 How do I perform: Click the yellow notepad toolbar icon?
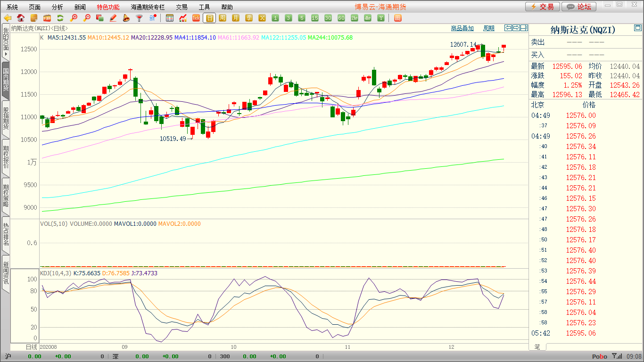tap(34, 18)
